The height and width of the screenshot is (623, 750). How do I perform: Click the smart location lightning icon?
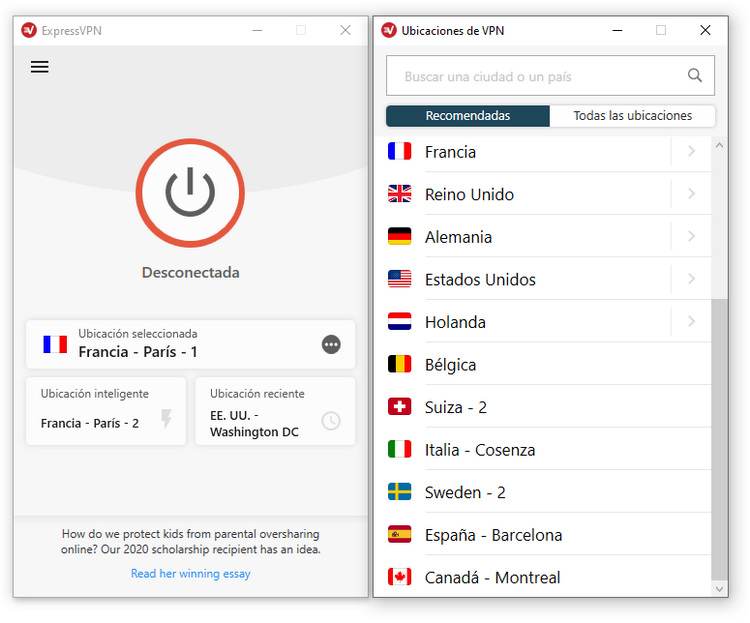tap(166, 419)
